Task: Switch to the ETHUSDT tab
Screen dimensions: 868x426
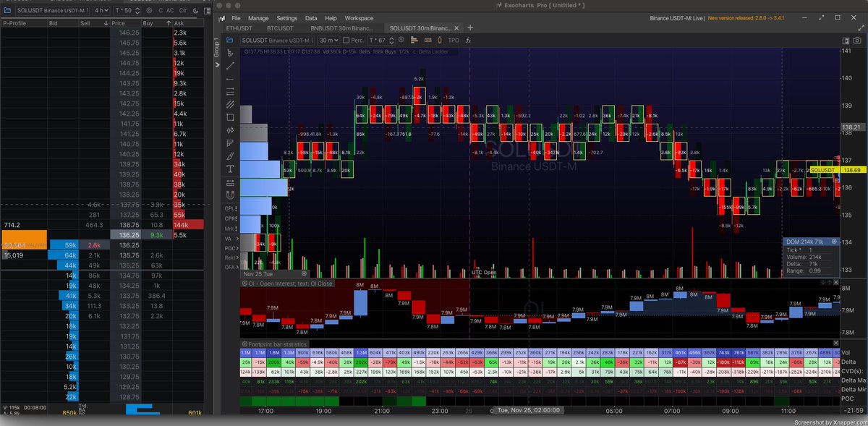Action: click(241, 27)
